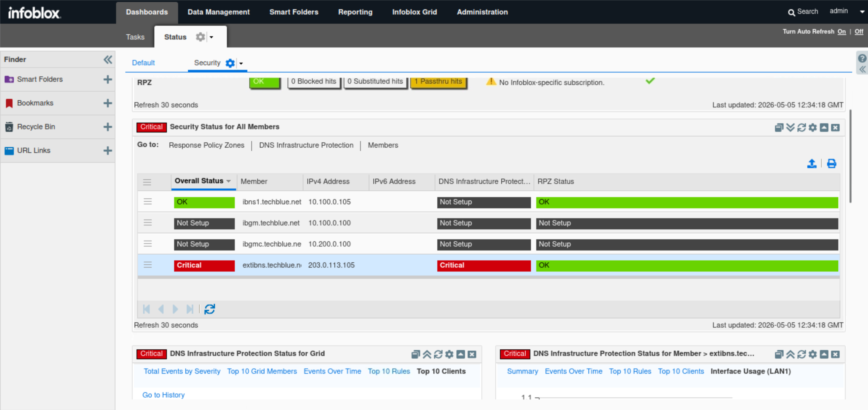Go to Response Policy Zones
Image resolution: width=868 pixels, height=410 pixels.
tap(206, 145)
